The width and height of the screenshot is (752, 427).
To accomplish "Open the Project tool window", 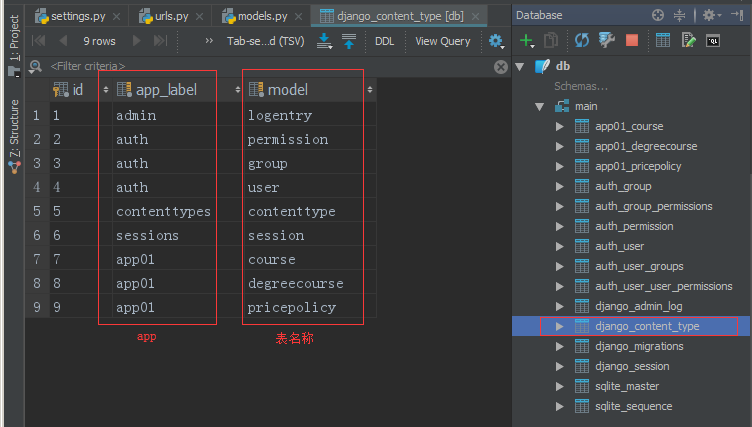I will point(14,46).
